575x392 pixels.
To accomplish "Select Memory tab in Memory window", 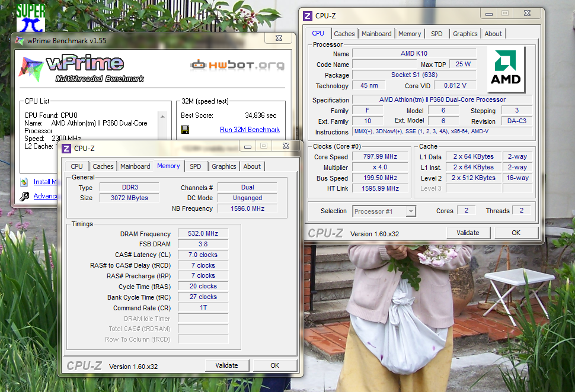I will click(x=168, y=166).
